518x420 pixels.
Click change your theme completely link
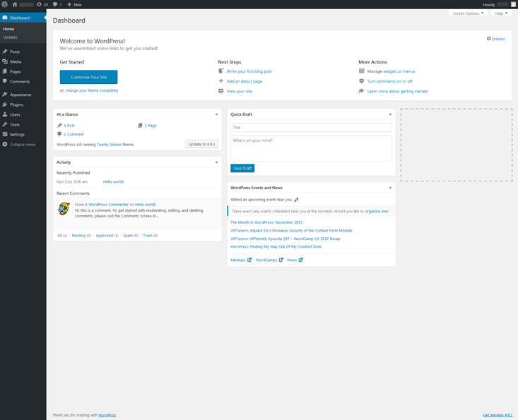tap(92, 90)
